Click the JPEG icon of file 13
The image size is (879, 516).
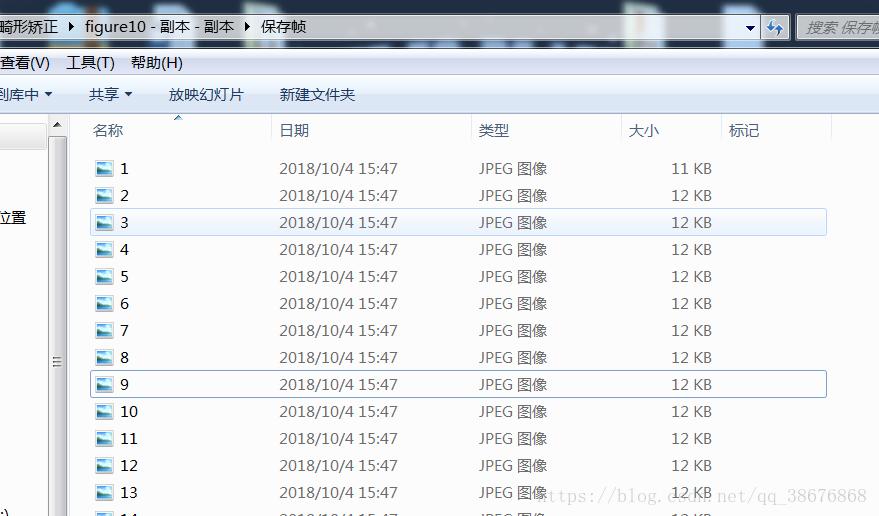(x=104, y=492)
